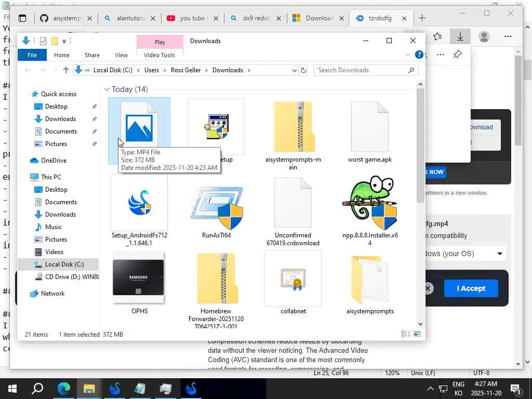Open customize quick access toolbar dropdown
This screenshot has width=532, height=399.
64,42
